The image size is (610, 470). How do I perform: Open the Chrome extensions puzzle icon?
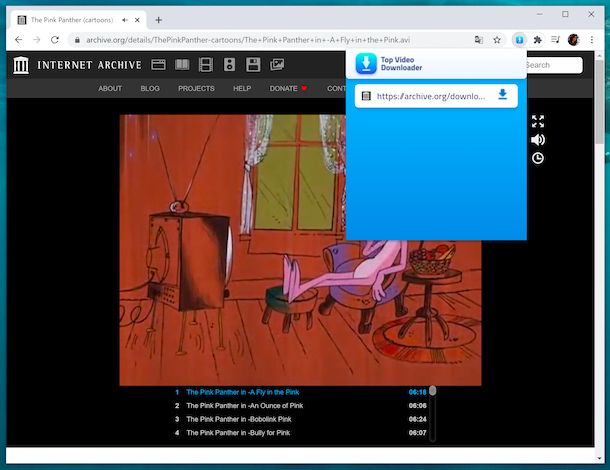coord(538,40)
